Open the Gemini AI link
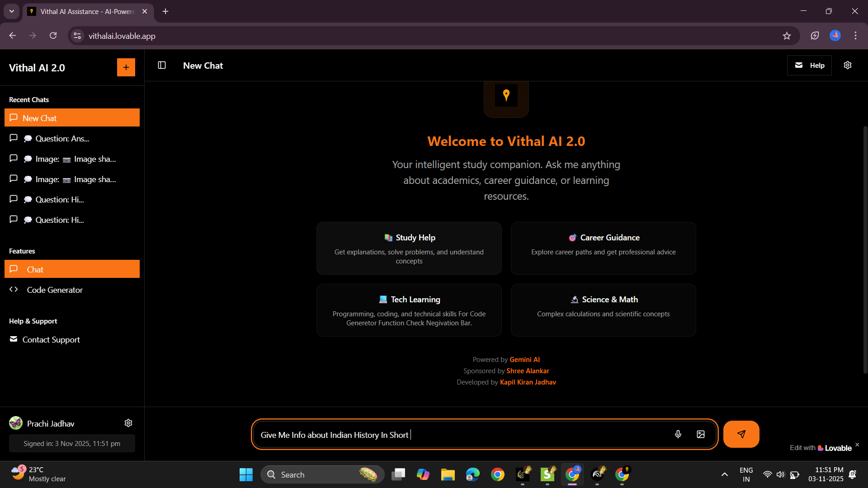The image size is (868, 488). [x=524, y=359]
